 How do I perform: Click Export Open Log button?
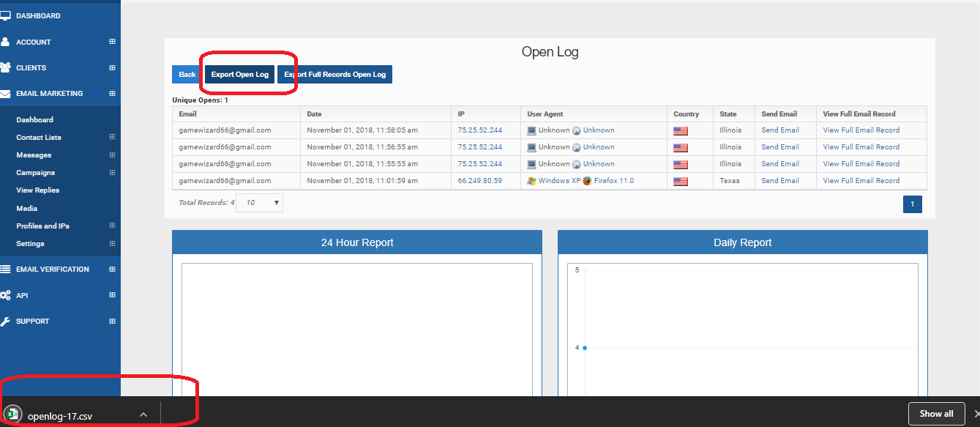(240, 75)
